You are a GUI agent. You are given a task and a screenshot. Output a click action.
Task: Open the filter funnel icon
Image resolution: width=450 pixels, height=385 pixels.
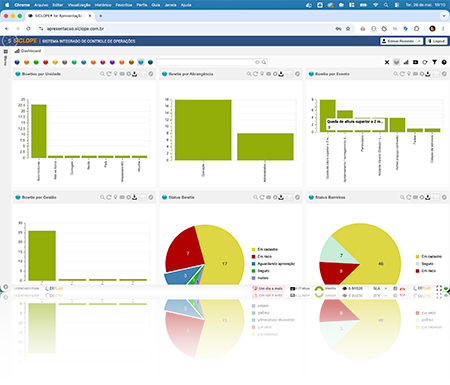434,62
